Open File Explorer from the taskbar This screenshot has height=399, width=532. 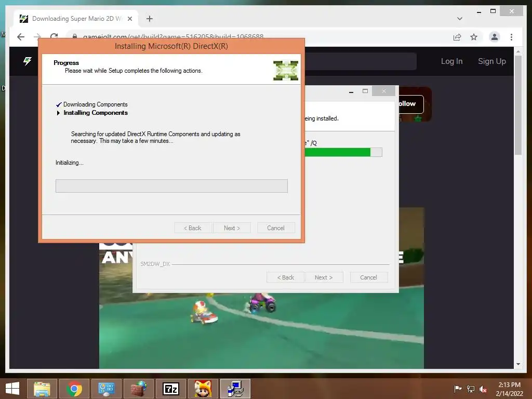[42, 389]
